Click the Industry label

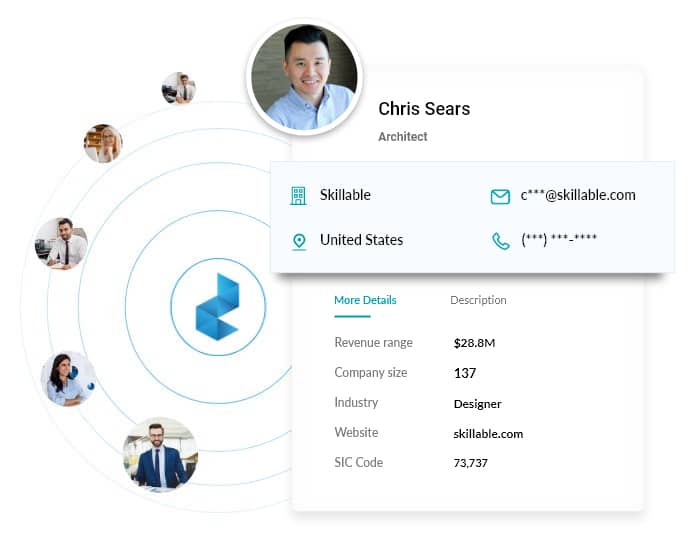tap(356, 402)
